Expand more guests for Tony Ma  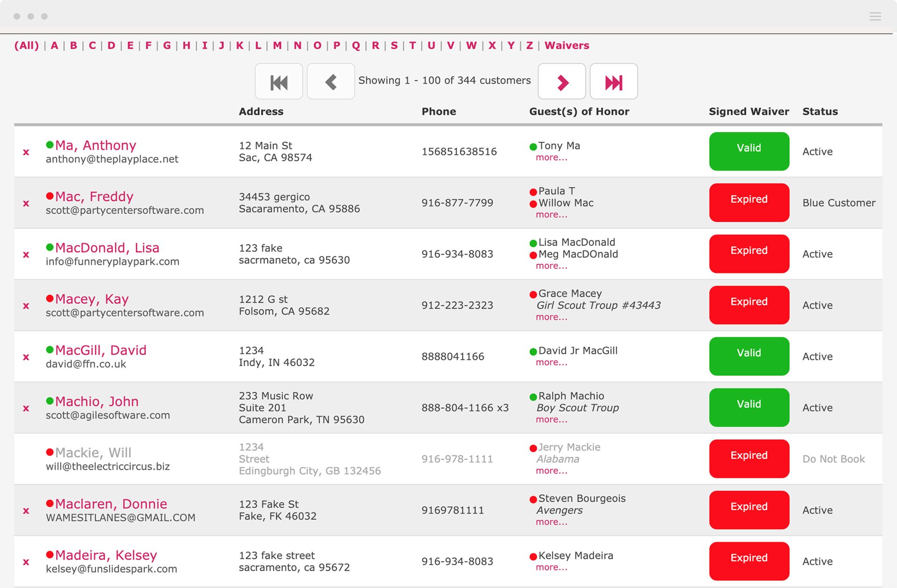tap(551, 157)
